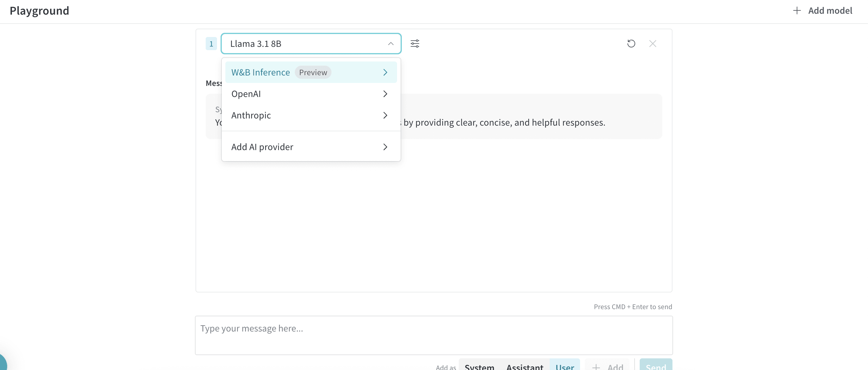The height and width of the screenshot is (370, 868).
Task: Close the Llama 3.1 8B model panel
Action: [x=653, y=44]
